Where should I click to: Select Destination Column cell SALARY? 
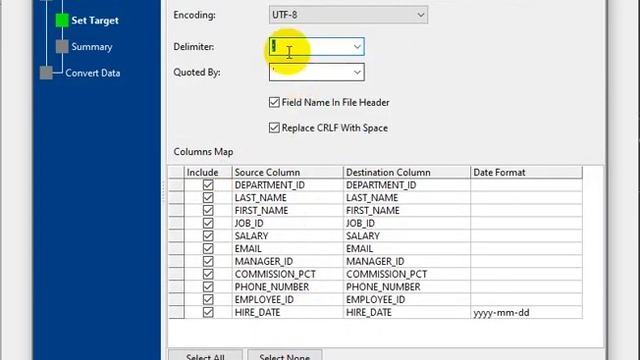[x=407, y=236]
